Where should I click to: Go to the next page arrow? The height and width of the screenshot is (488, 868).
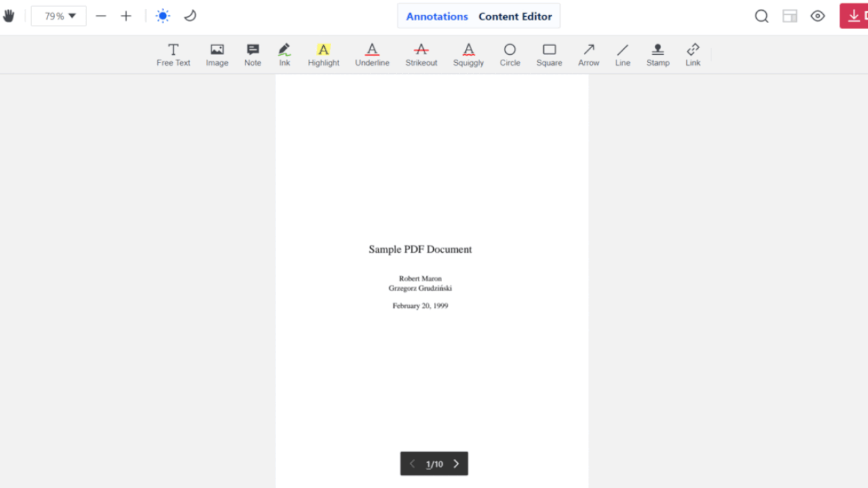click(456, 464)
